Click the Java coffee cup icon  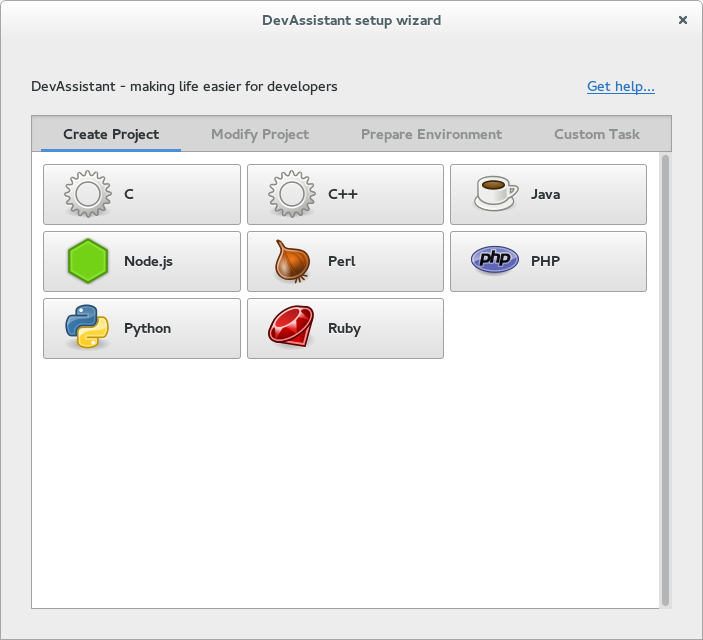coord(495,193)
